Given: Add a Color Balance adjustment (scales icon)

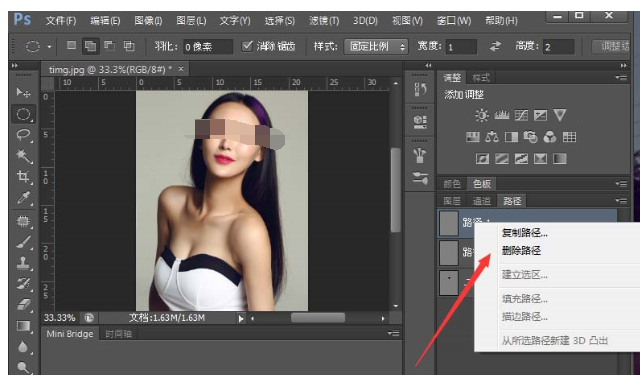Looking at the screenshot, I should point(492,137).
